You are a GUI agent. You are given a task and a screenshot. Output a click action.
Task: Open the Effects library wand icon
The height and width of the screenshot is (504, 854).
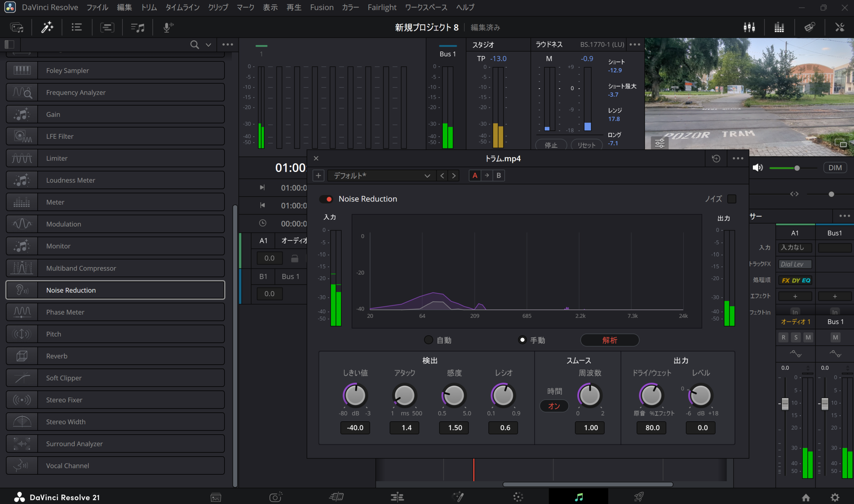coord(47,27)
